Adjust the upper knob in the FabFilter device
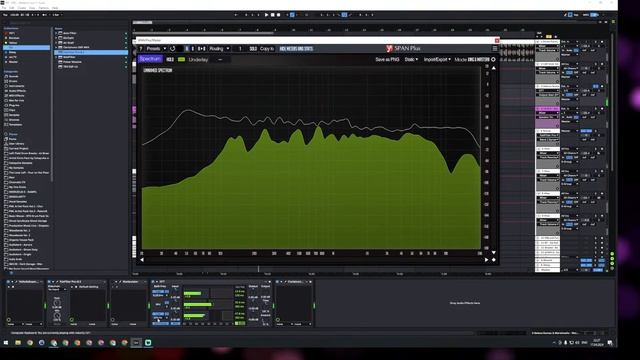640x360 pixels. point(57,303)
